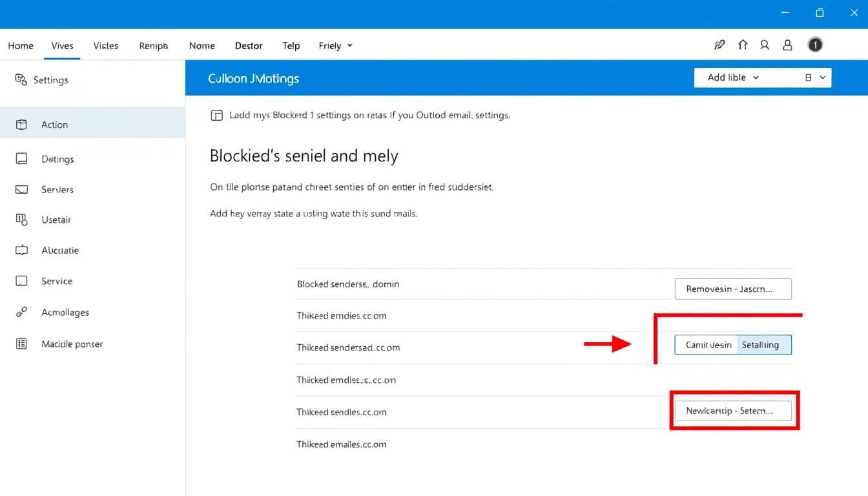This screenshot has height=496, width=868.
Task: Open the dark round profile avatar
Action: [815, 45]
